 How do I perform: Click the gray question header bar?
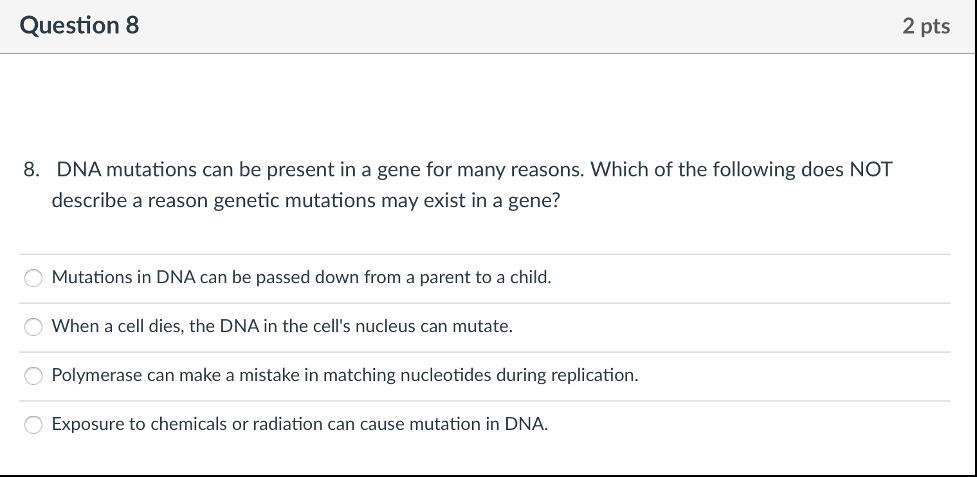[x=500, y=26]
